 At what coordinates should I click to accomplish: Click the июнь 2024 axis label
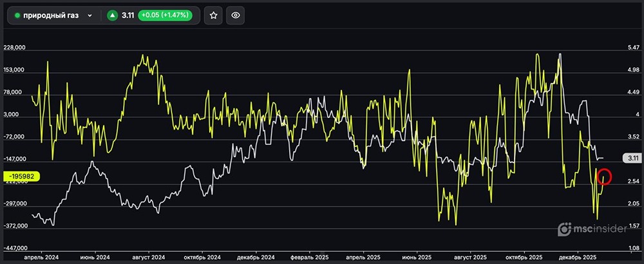[x=95, y=257]
